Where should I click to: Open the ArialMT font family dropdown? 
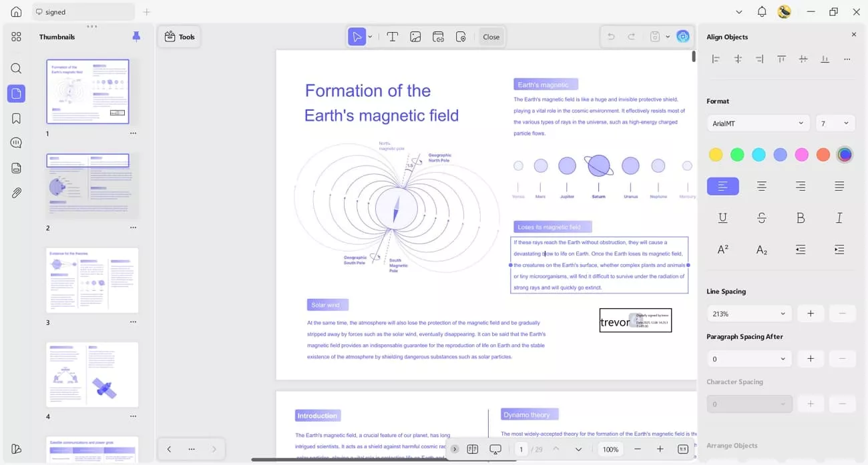click(757, 123)
